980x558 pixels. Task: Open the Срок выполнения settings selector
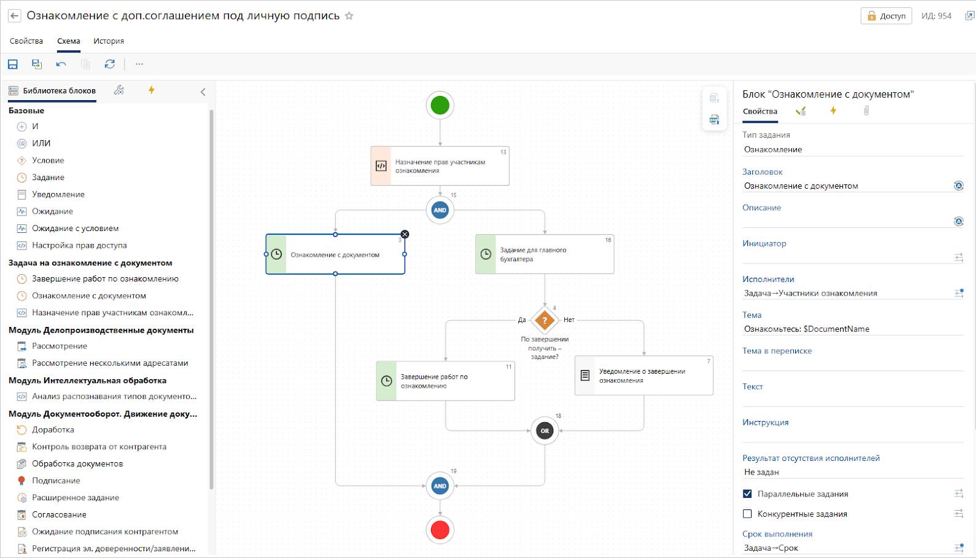click(959, 548)
